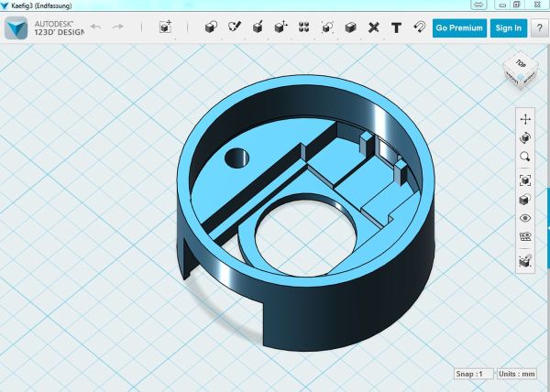Open the 123D Design application menu logo

point(16,27)
